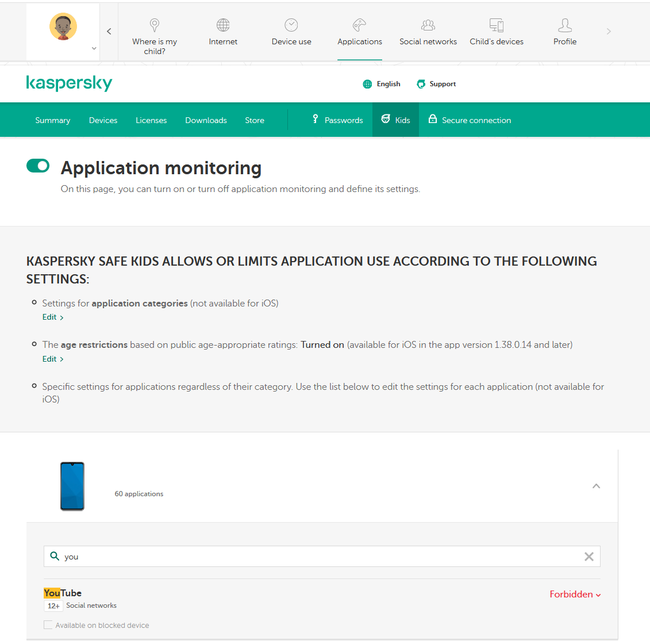Click the right carousel arrow
The height and width of the screenshot is (644, 650).
pos(609,31)
